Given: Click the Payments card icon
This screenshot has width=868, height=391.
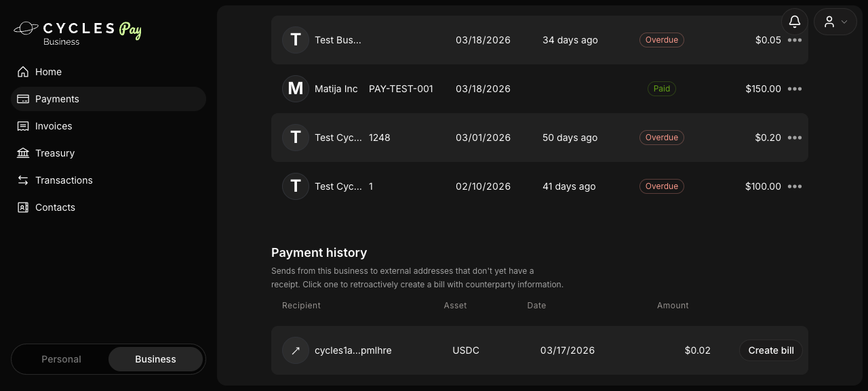Looking at the screenshot, I should [23, 99].
